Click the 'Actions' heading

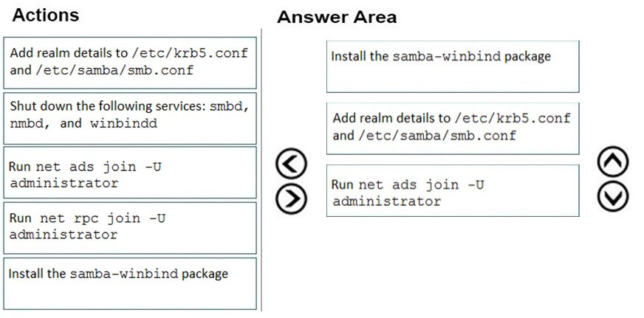coord(46,15)
